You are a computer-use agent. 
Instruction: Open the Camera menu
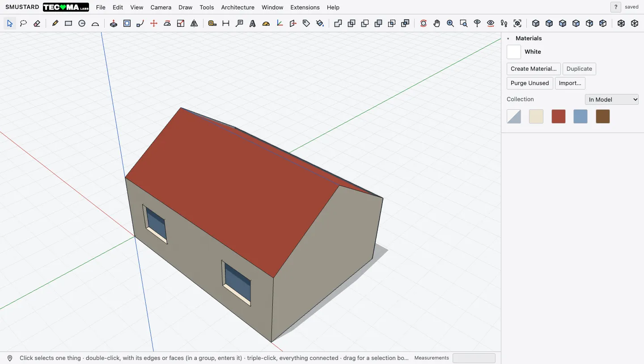161,7
